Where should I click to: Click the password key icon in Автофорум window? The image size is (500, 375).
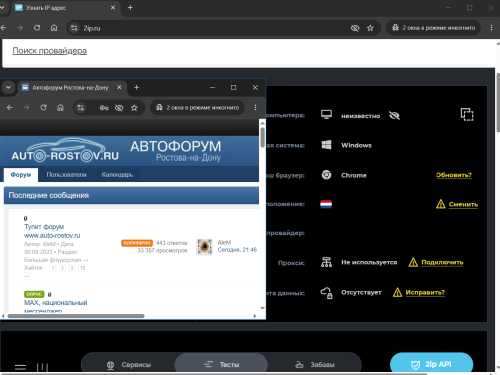(x=104, y=108)
